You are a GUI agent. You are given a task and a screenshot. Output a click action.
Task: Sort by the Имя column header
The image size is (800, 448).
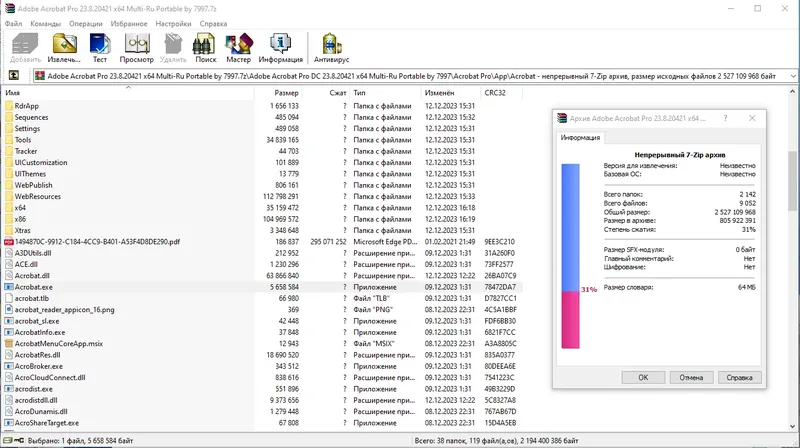point(128,93)
